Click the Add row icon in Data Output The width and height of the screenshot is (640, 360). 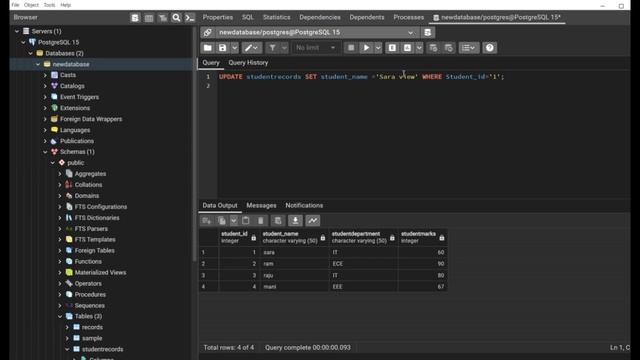click(207, 221)
